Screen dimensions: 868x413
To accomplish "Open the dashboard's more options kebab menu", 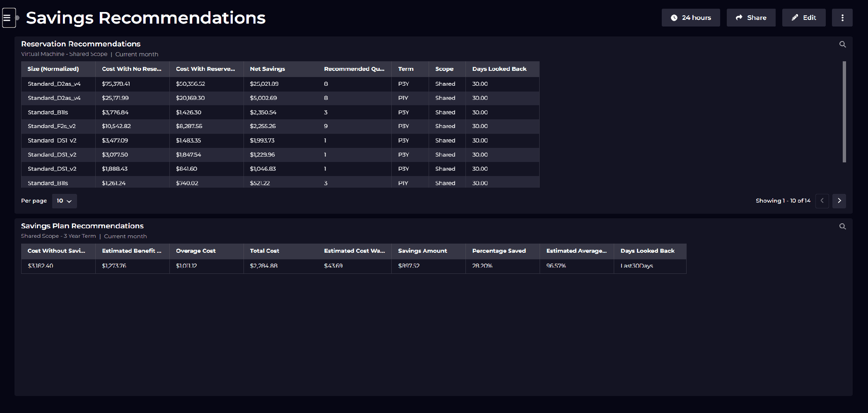I will click(842, 17).
